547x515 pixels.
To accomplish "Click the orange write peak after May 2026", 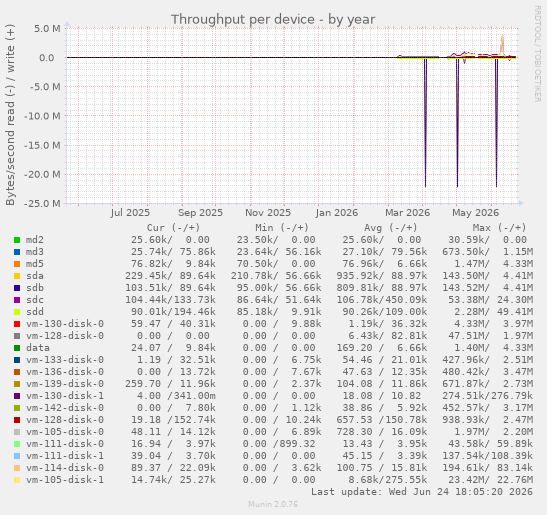I will click(x=502, y=44).
